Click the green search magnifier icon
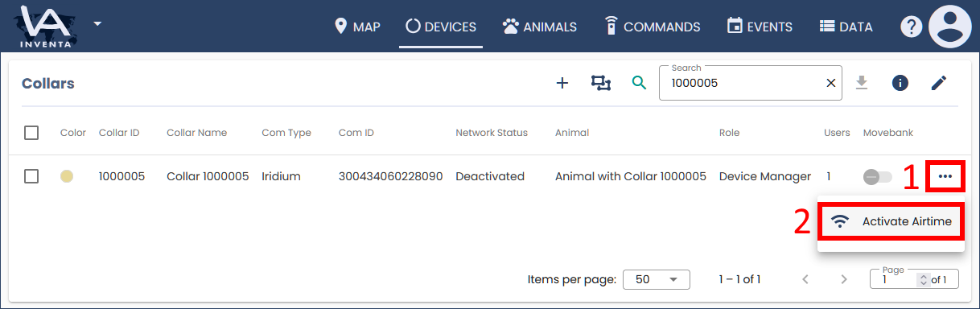Screen dimensions: 980x309 coord(639,83)
